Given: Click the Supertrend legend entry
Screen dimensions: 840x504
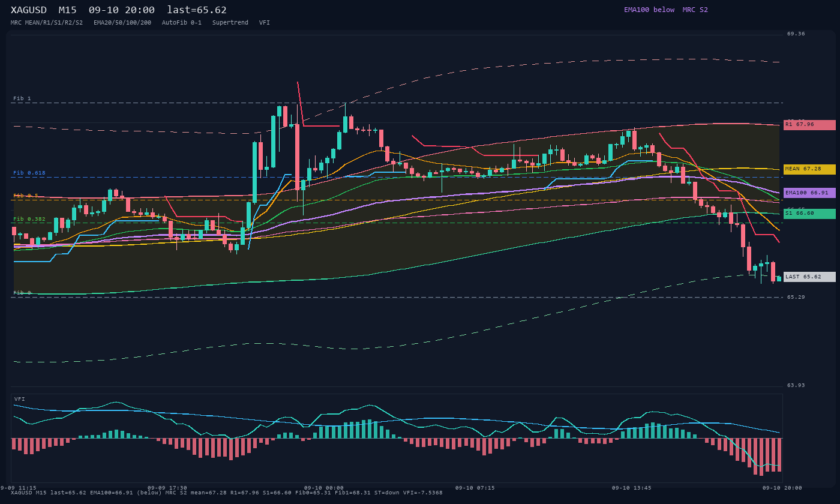Looking at the screenshot, I should (230, 23).
